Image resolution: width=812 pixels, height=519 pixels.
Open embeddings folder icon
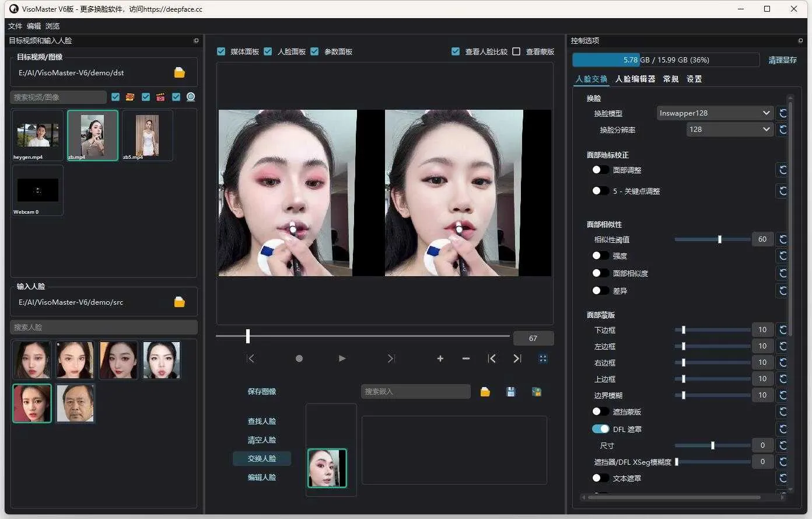click(485, 392)
